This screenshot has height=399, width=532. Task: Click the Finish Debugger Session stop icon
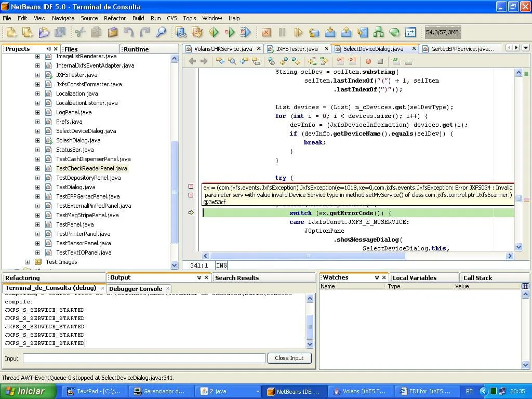coord(266,32)
